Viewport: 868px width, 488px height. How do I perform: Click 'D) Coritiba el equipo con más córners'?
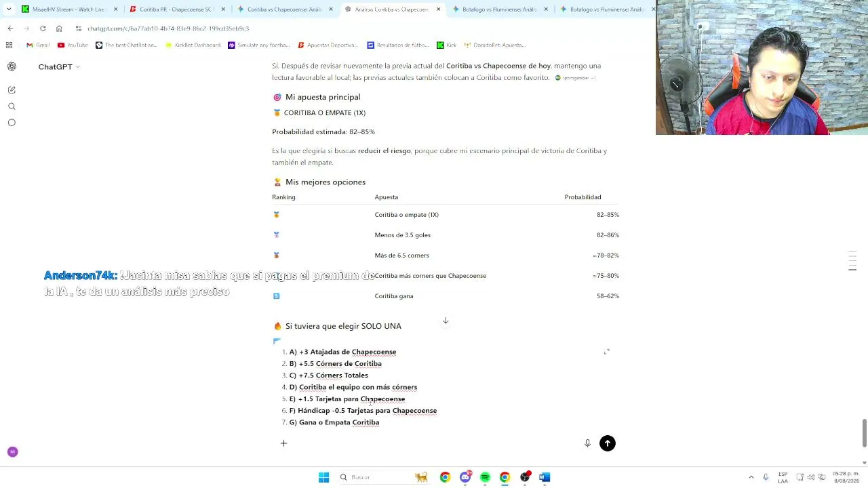click(353, 387)
